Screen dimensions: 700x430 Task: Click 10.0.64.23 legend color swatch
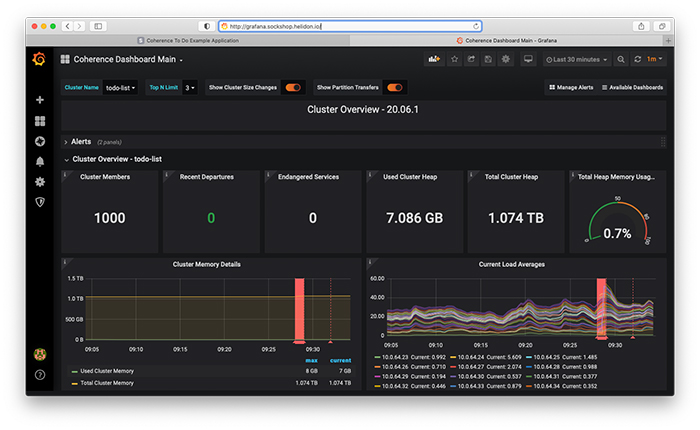pyautogui.click(x=377, y=357)
